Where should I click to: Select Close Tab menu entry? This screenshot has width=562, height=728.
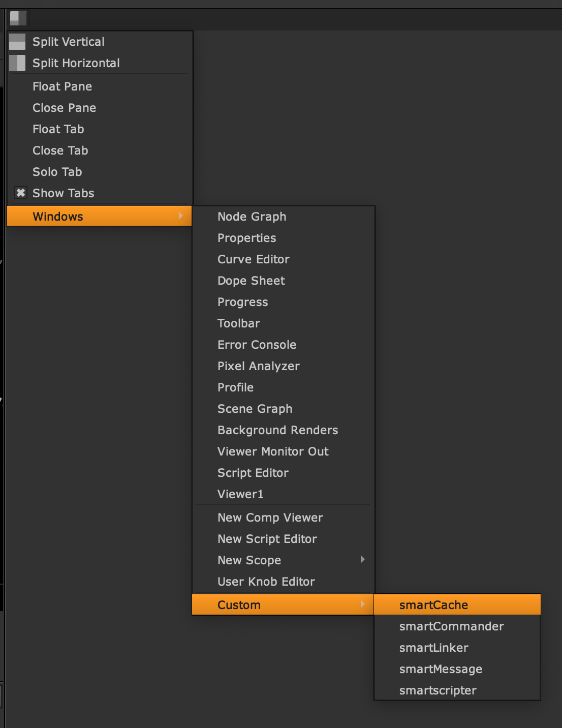(60, 150)
